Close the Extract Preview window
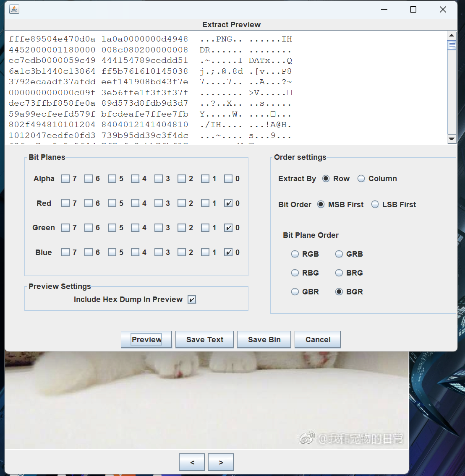Image resolution: width=465 pixels, height=476 pixels. click(x=443, y=9)
